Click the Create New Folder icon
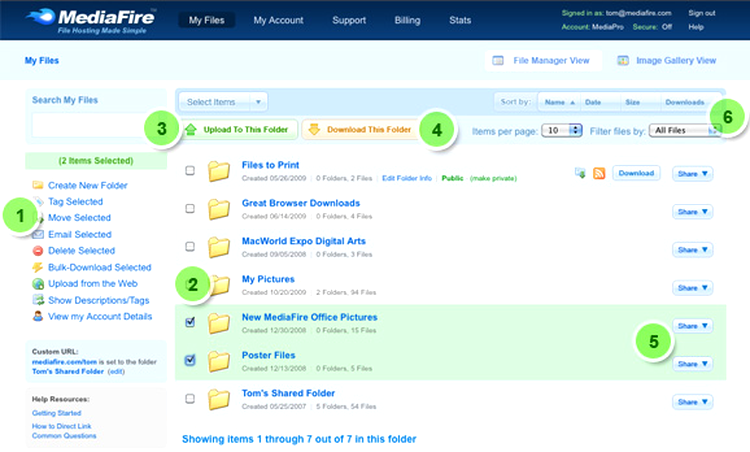 pyautogui.click(x=38, y=185)
